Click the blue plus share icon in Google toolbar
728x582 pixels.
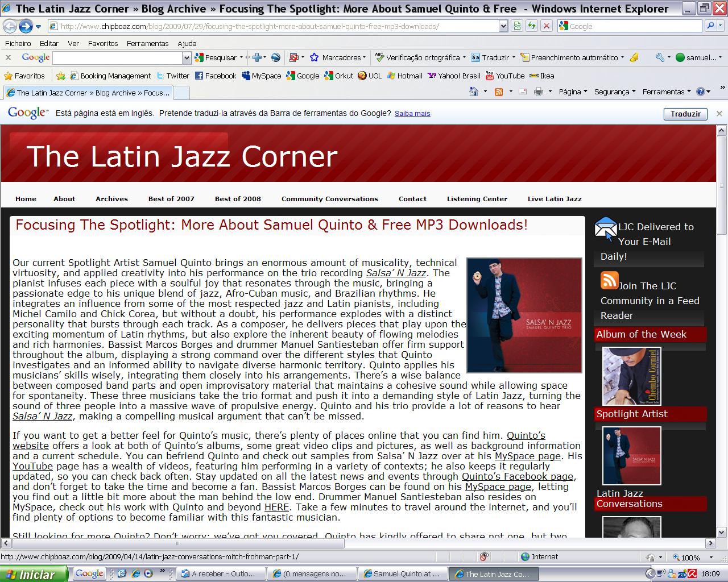pos(257,57)
